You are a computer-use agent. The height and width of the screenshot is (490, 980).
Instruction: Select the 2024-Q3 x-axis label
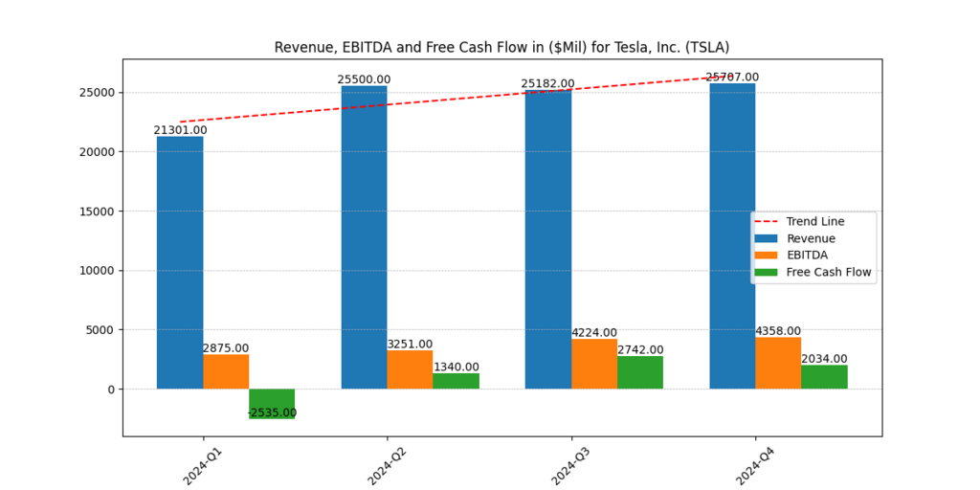(570, 464)
